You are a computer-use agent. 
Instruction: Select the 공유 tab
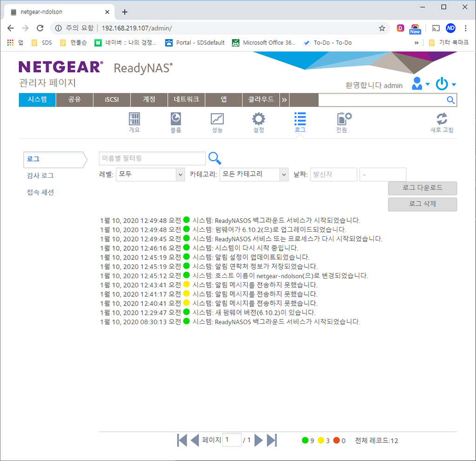coord(75,100)
